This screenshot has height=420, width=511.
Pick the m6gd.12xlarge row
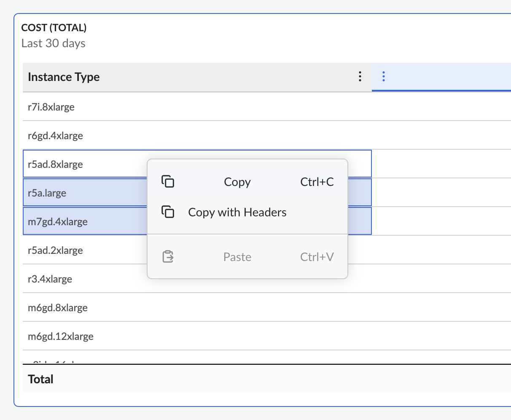pos(61,337)
